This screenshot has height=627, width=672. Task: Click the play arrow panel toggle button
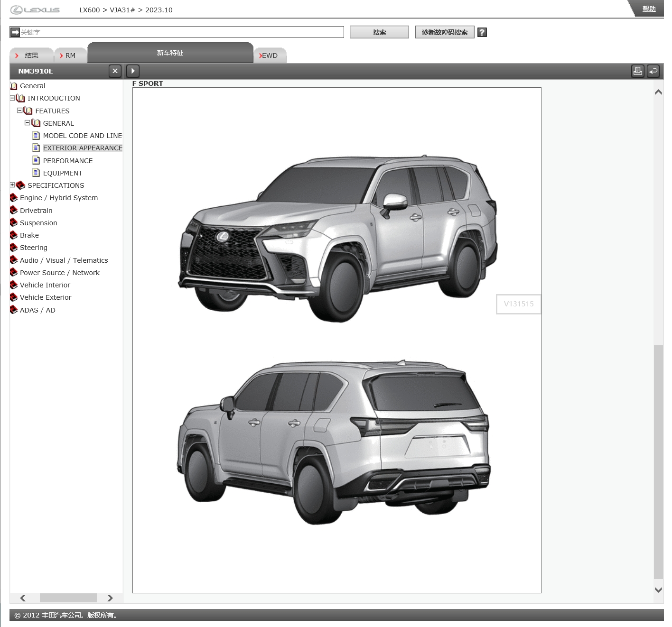point(133,71)
